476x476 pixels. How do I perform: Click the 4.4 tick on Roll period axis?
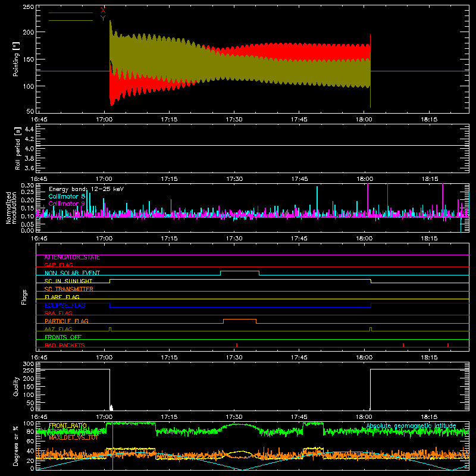click(x=29, y=129)
